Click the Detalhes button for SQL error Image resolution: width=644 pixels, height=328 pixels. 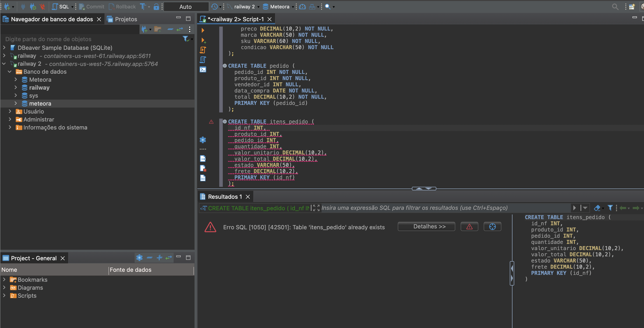coord(429,227)
